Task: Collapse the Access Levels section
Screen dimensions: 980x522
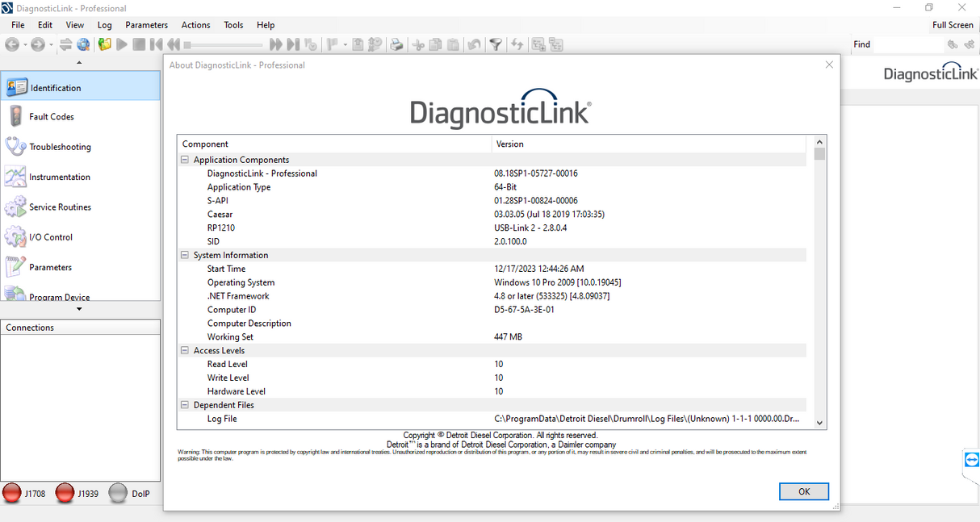Action: click(185, 351)
